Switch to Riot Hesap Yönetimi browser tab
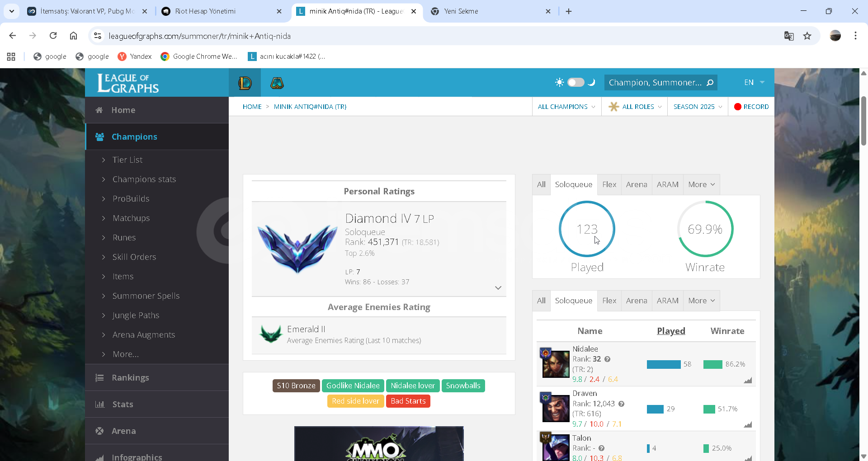 click(222, 11)
